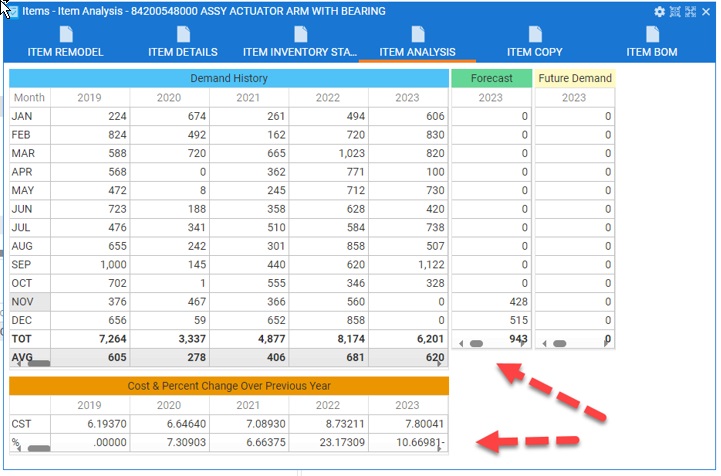This screenshot has height=476, width=721.
Task: Click the Cost & Percent Change scrollbar thumb
Action: tap(38, 450)
